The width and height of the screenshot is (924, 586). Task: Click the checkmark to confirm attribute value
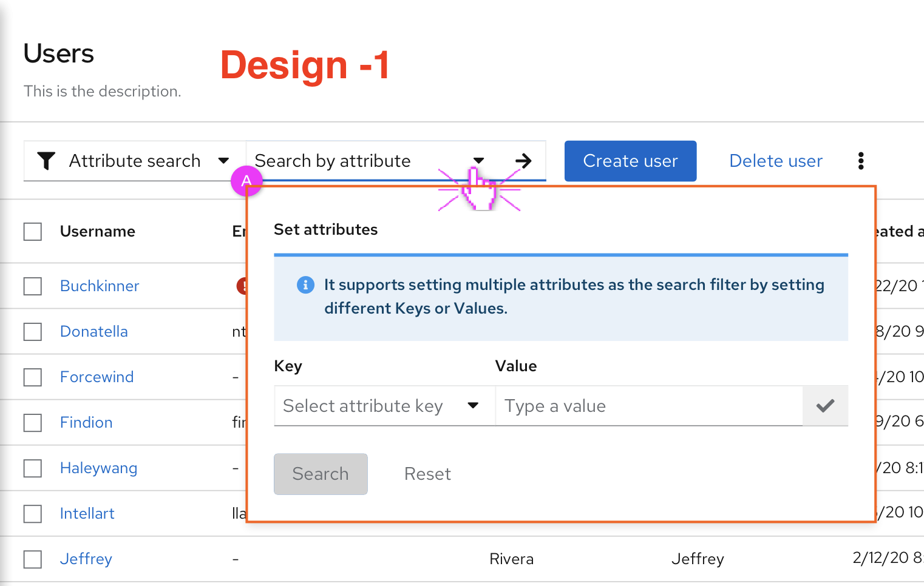coord(825,406)
